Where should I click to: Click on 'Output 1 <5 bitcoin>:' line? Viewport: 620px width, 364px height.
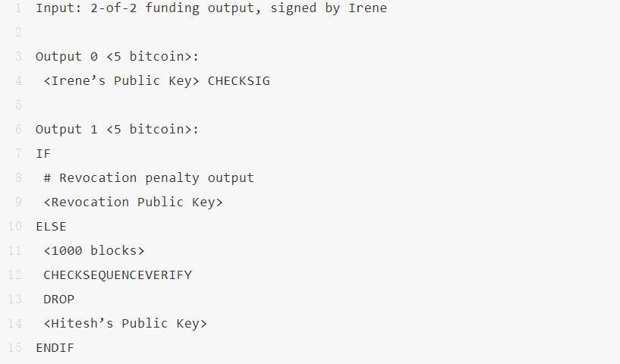[x=117, y=129]
